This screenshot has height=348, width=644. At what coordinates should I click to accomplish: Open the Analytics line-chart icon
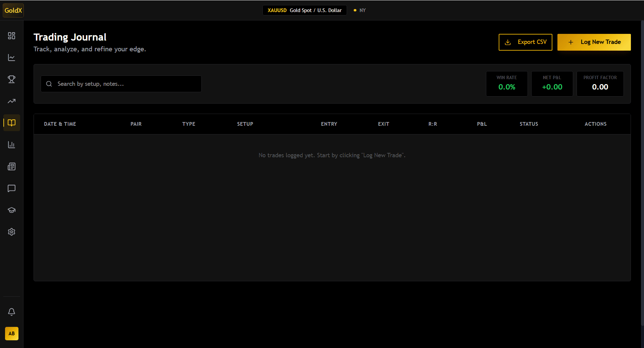[x=11, y=57]
